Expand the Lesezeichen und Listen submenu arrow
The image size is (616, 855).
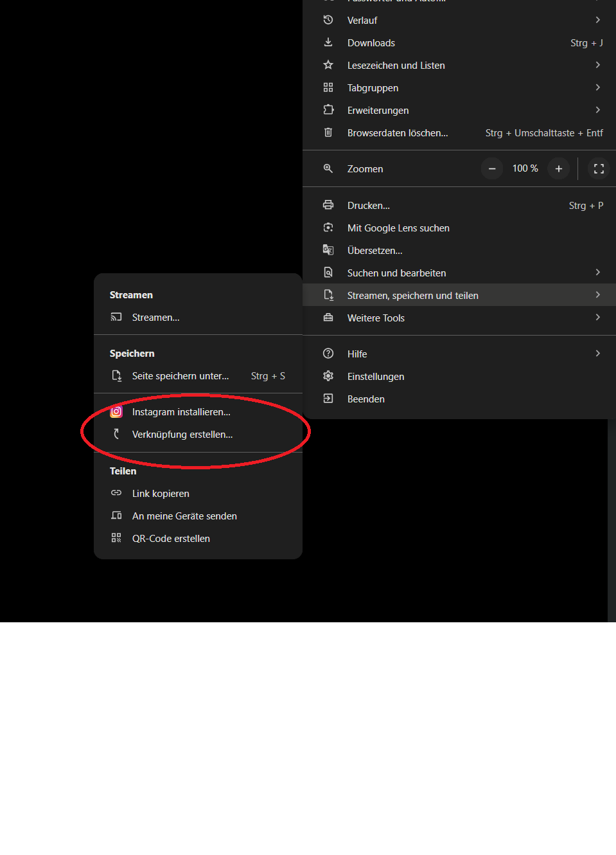pyautogui.click(x=597, y=65)
